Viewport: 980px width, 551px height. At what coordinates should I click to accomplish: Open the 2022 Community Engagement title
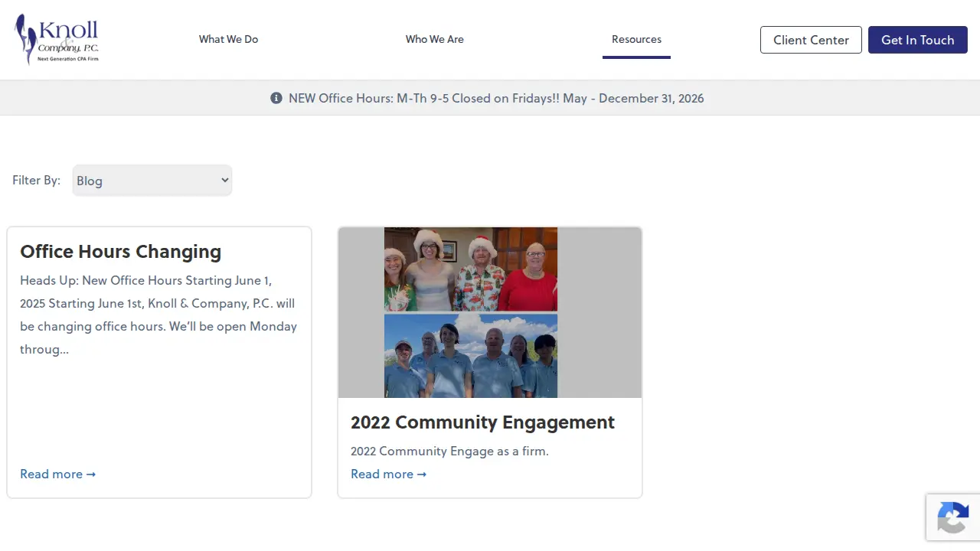pyautogui.click(x=482, y=422)
